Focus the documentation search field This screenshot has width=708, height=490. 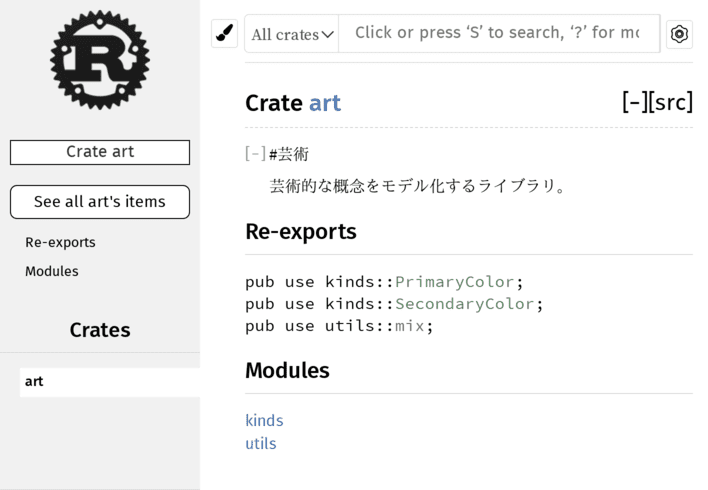point(499,33)
